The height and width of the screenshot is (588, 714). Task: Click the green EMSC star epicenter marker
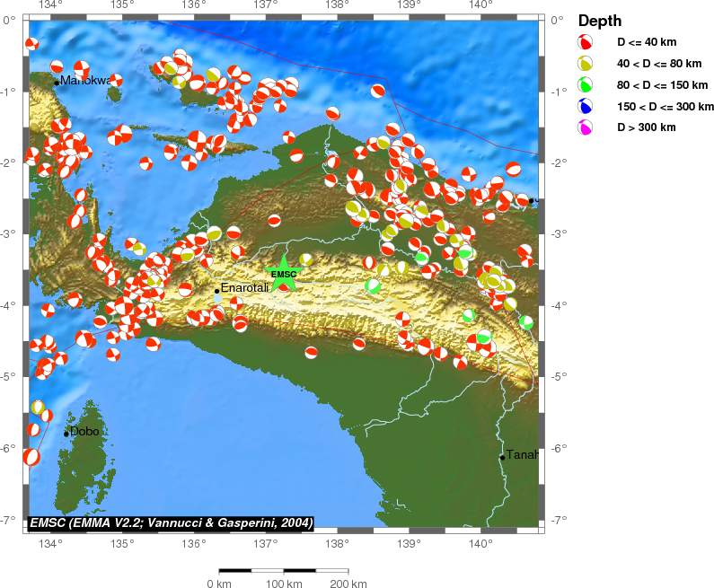click(x=284, y=275)
